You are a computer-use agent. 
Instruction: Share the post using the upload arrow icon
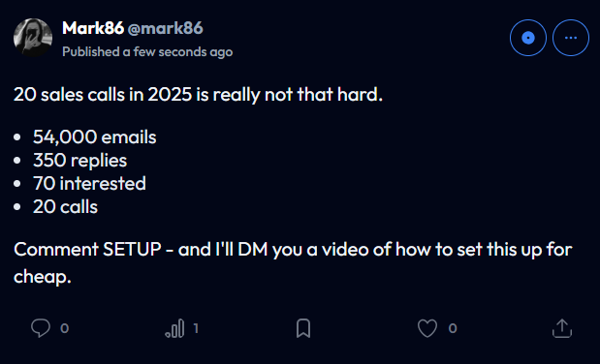click(562, 328)
